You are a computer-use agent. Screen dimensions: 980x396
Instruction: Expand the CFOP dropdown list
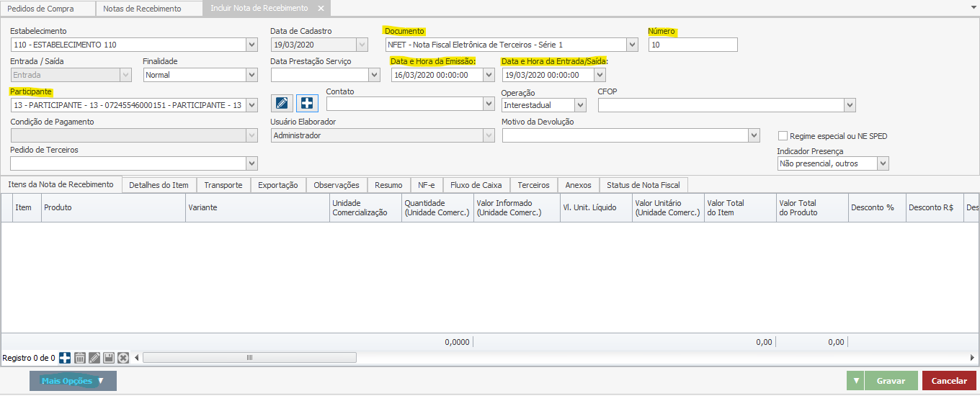click(850, 105)
